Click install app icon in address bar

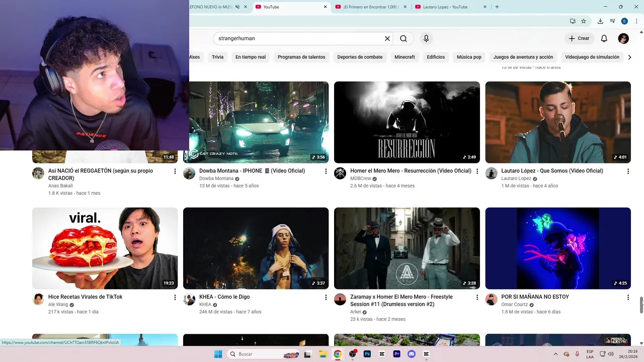click(x=573, y=21)
